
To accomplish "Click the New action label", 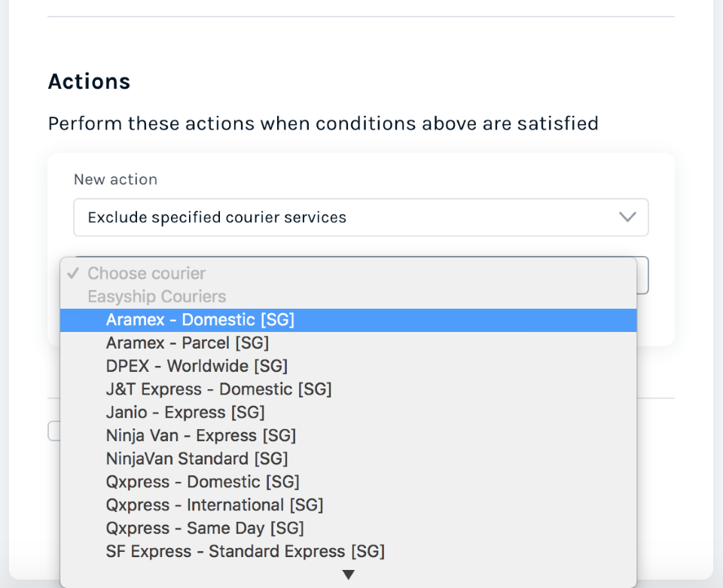I will 116,179.
